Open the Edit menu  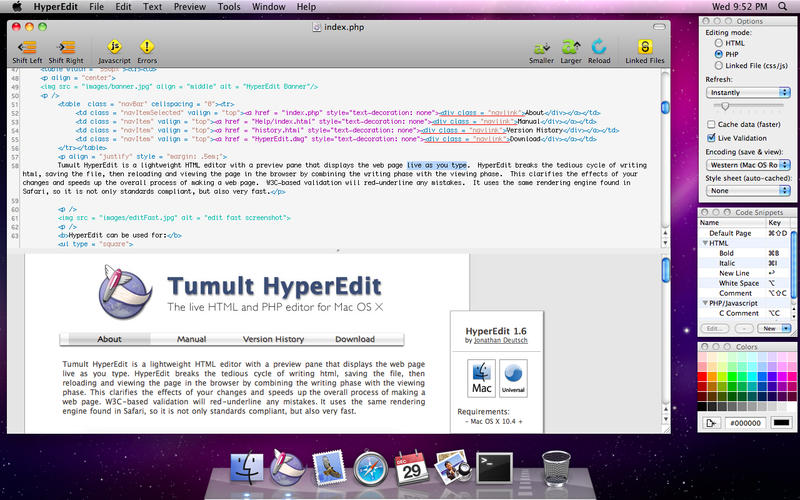click(123, 7)
